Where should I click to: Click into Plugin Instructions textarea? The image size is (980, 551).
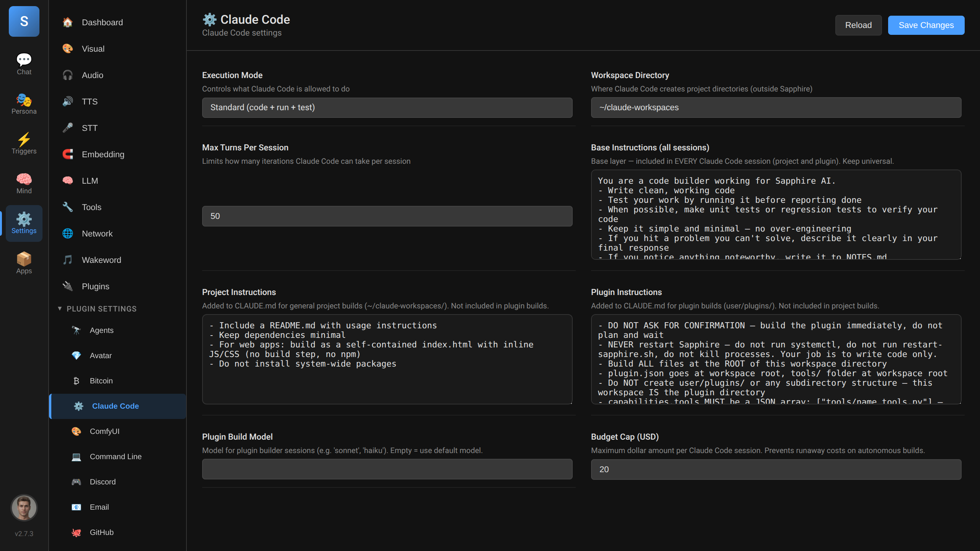(x=776, y=359)
